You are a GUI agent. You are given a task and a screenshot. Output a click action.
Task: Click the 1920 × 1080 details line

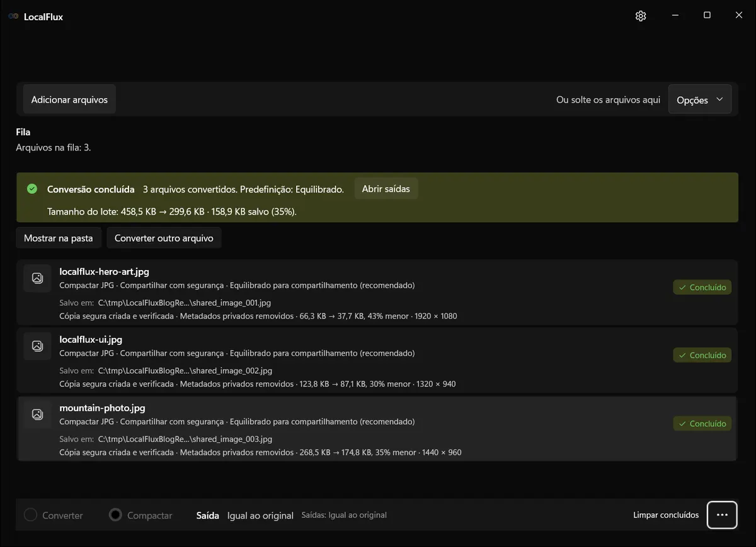(x=258, y=316)
